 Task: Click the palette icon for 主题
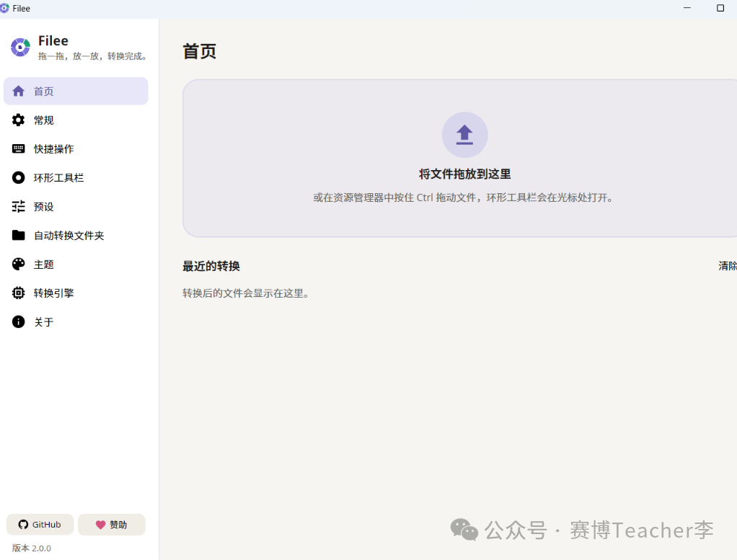(18, 264)
